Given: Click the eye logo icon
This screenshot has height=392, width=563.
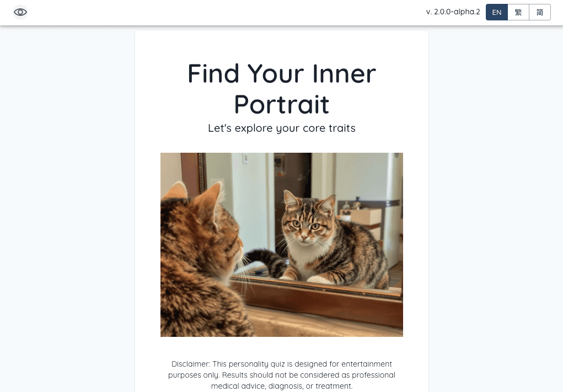Looking at the screenshot, I should (20, 12).
